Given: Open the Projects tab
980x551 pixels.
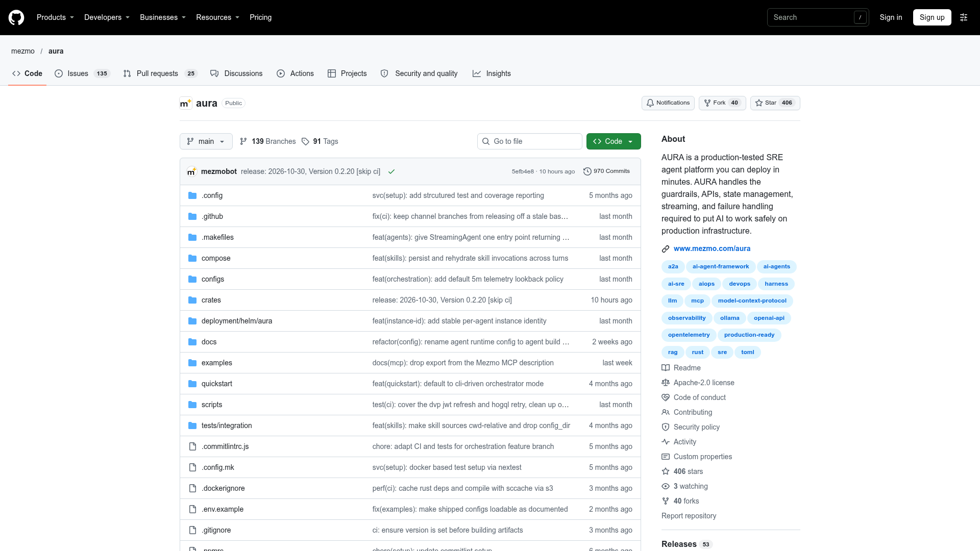Looking at the screenshot, I should pyautogui.click(x=347, y=73).
